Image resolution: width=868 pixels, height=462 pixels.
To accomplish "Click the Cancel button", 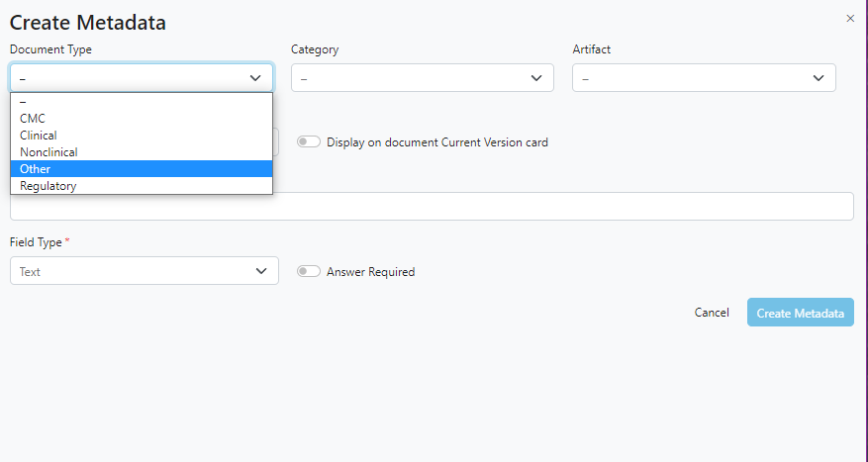I will [712, 313].
